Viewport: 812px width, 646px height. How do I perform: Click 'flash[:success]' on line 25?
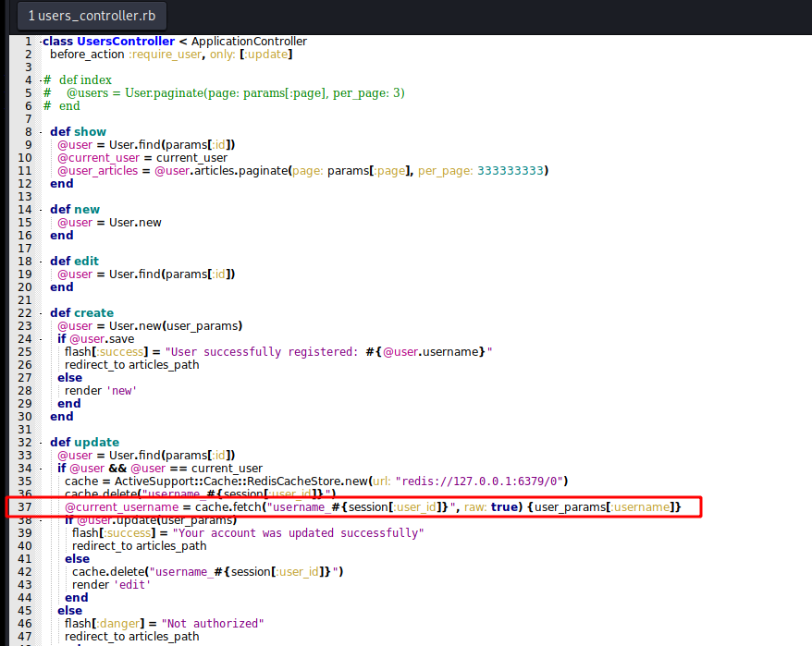(x=106, y=352)
